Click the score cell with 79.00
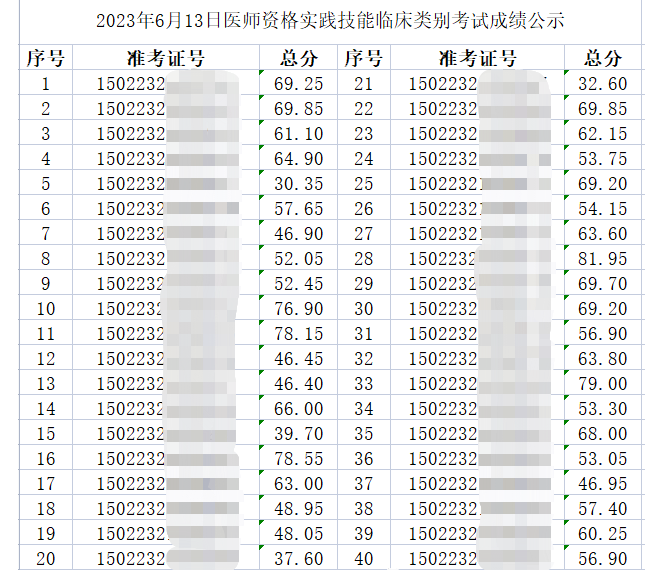The height and width of the screenshot is (570, 648). [603, 384]
